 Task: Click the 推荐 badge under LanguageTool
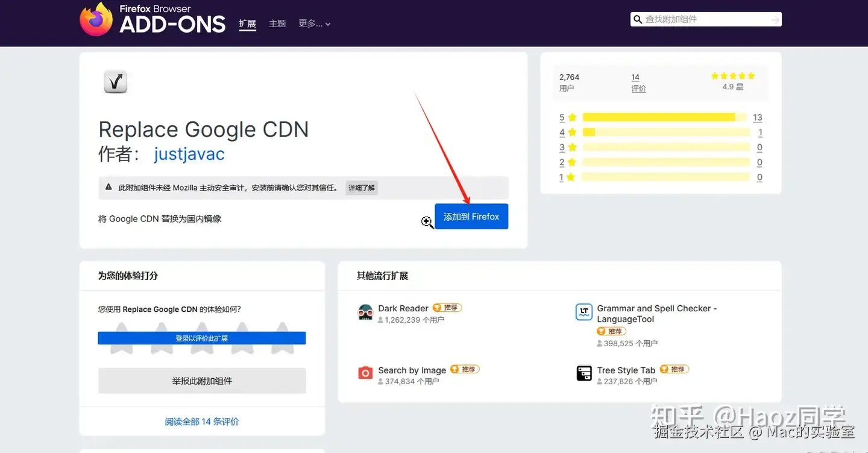click(x=611, y=331)
